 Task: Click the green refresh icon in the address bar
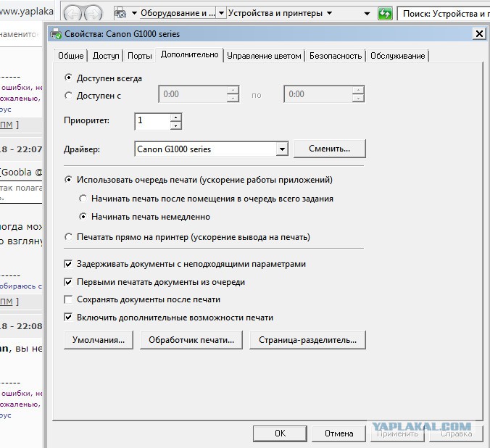click(385, 14)
